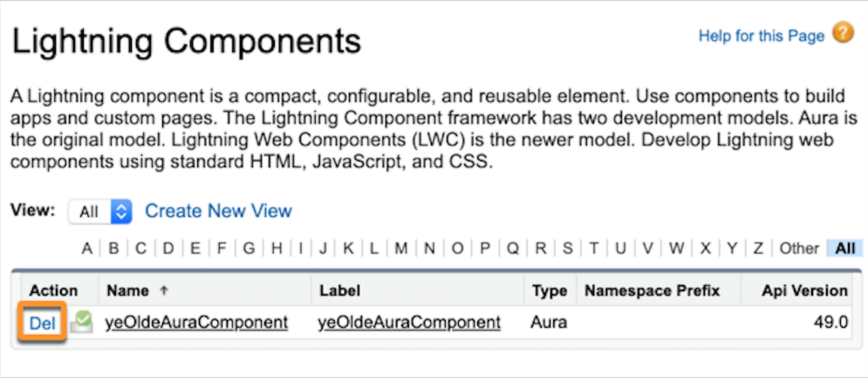Filter components by letter A

[x=87, y=248]
